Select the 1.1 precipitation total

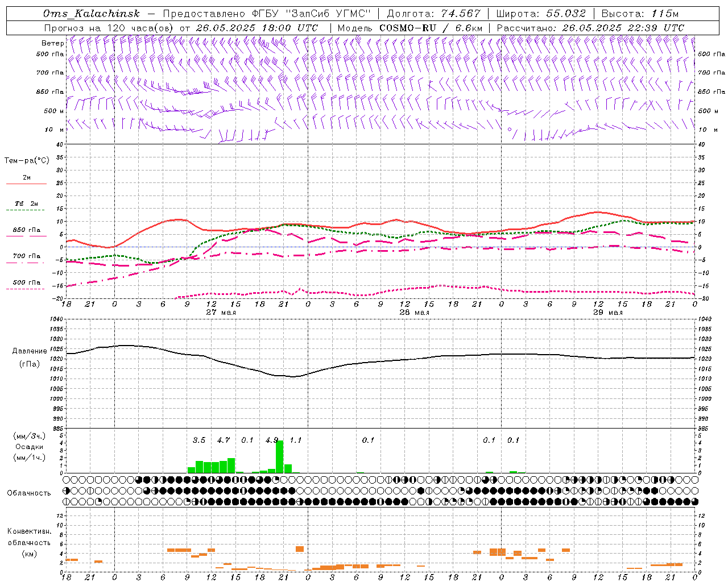[x=296, y=440]
